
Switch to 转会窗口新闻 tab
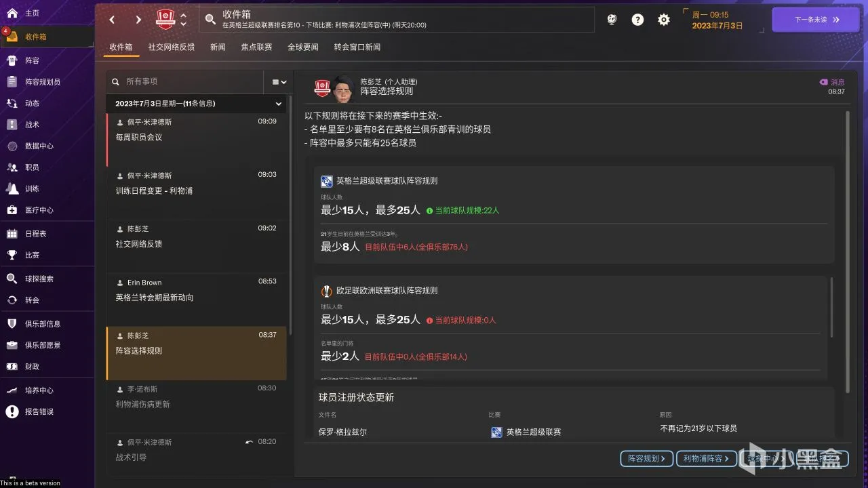357,47
